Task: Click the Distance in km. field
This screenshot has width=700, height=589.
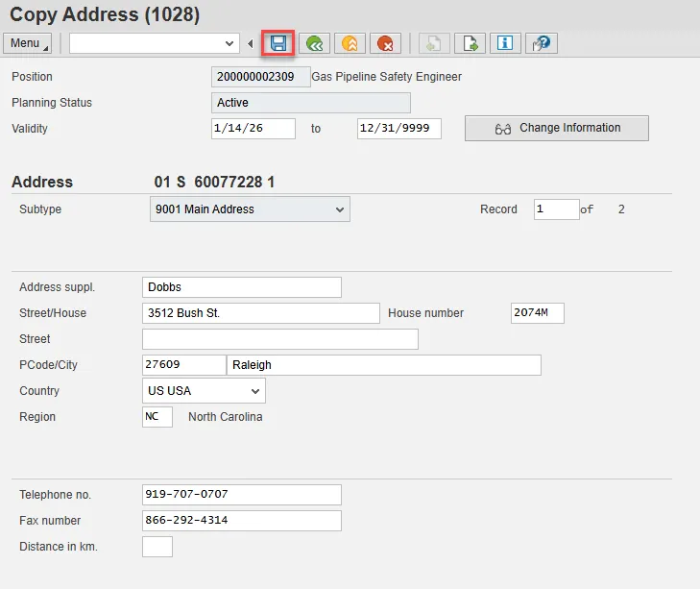Action: coord(157,547)
